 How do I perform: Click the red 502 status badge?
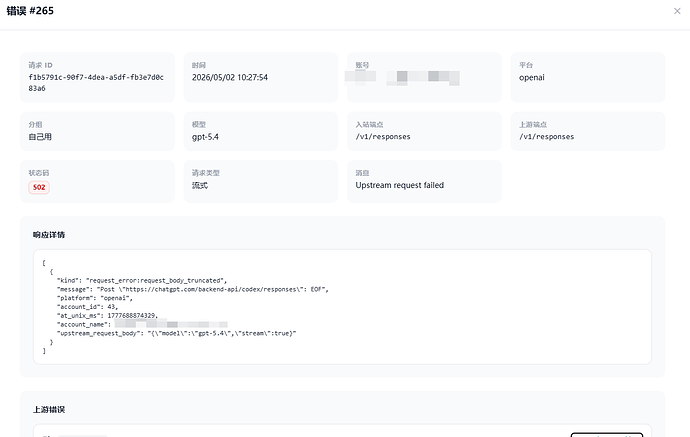[x=39, y=187]
